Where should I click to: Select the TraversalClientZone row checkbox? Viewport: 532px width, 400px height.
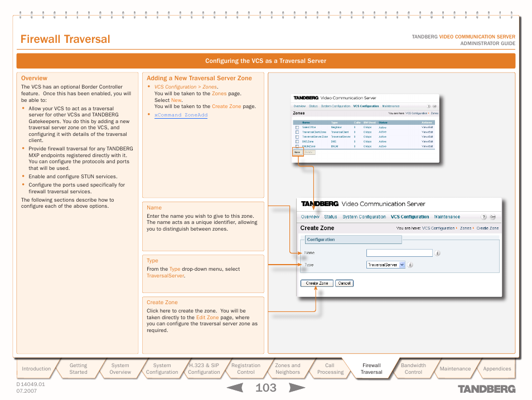(x=297, y=132)
